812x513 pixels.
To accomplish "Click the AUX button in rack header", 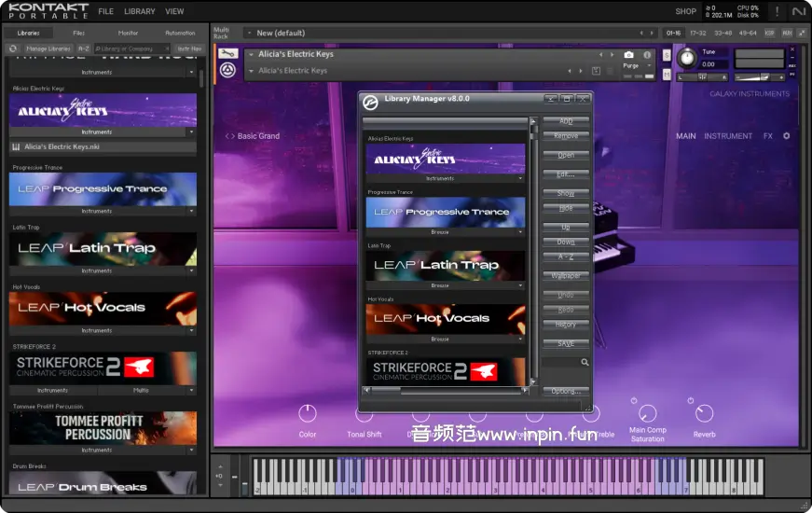I will [787, 33].
